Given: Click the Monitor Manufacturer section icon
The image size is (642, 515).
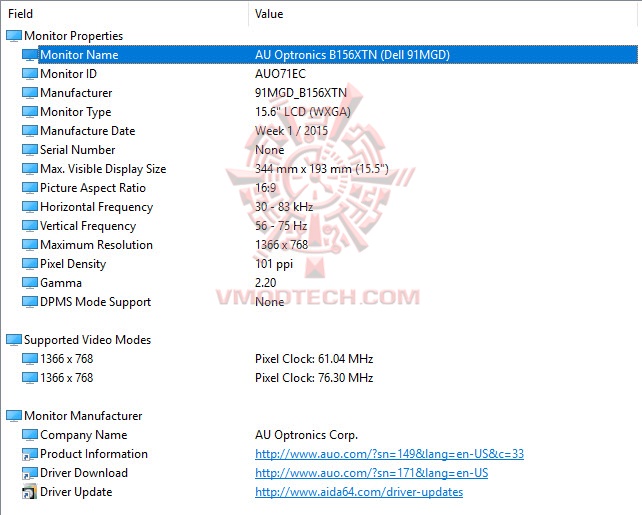Looking at the screenshot, I should coord(14,416).
